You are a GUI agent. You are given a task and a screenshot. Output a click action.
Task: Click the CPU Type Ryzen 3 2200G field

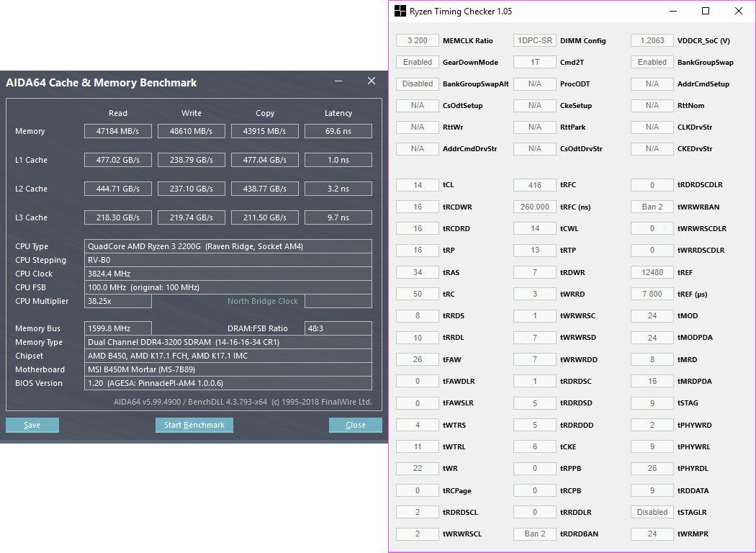228,246
